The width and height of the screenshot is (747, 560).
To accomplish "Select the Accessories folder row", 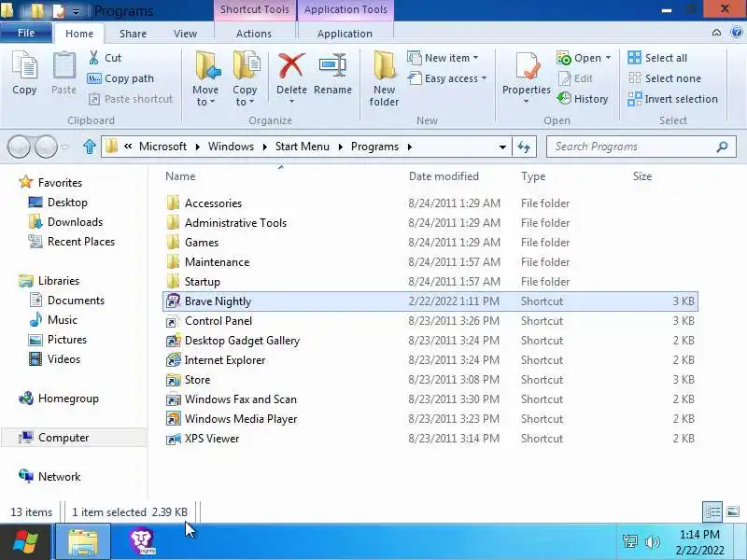I will [x=430, y=203].
